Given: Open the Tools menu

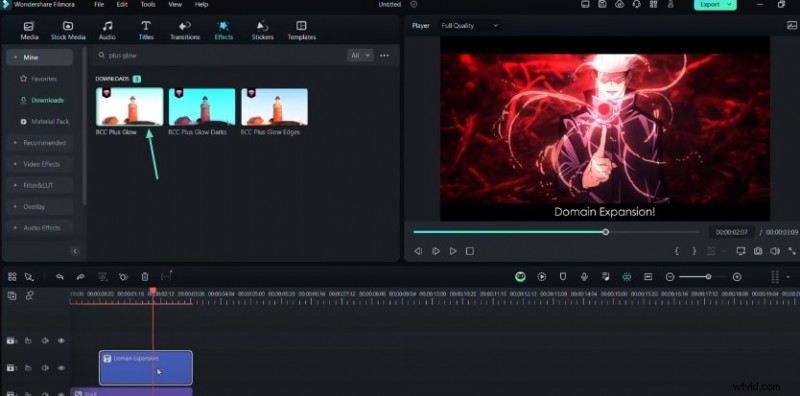Looking at the screenshot, I should 148,5.
